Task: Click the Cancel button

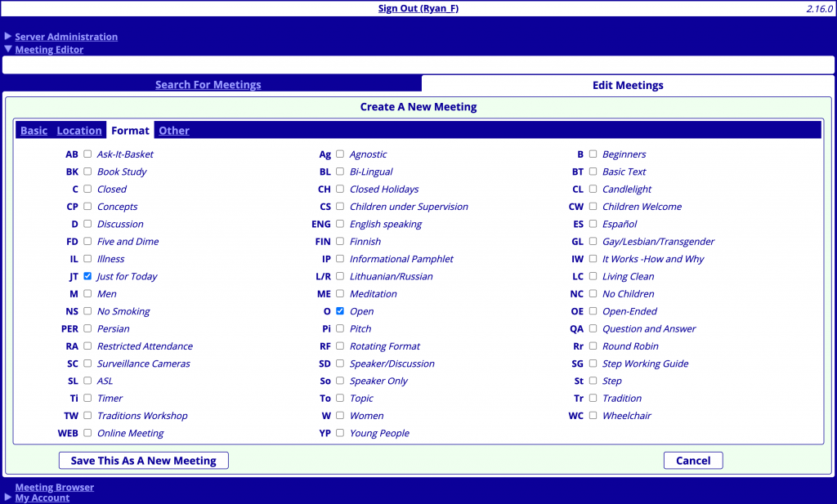Action: point(693,461)
